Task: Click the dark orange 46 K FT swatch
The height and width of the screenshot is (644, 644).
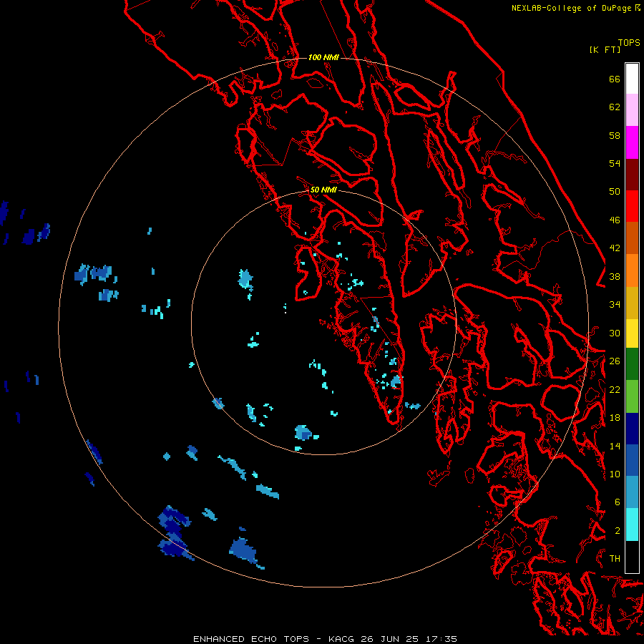Action: click(632, 238)
